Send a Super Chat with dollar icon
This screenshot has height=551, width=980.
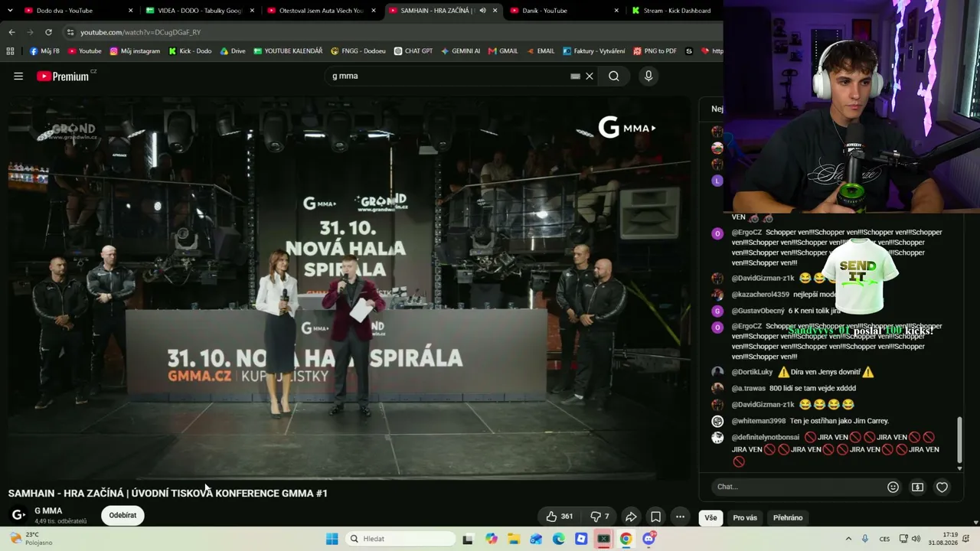pyautogui.click(x=917, y=487)
